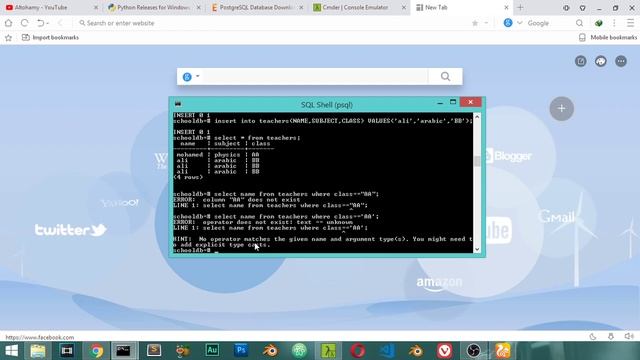Select the console window taskbar button
This screenshot has height=360, width=640.
coord(123,351)
